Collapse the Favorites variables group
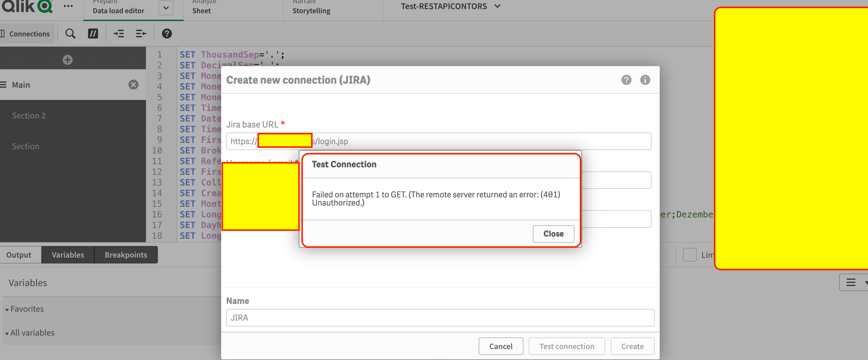This screenshot has height=360, width=868. pos(7,310)
